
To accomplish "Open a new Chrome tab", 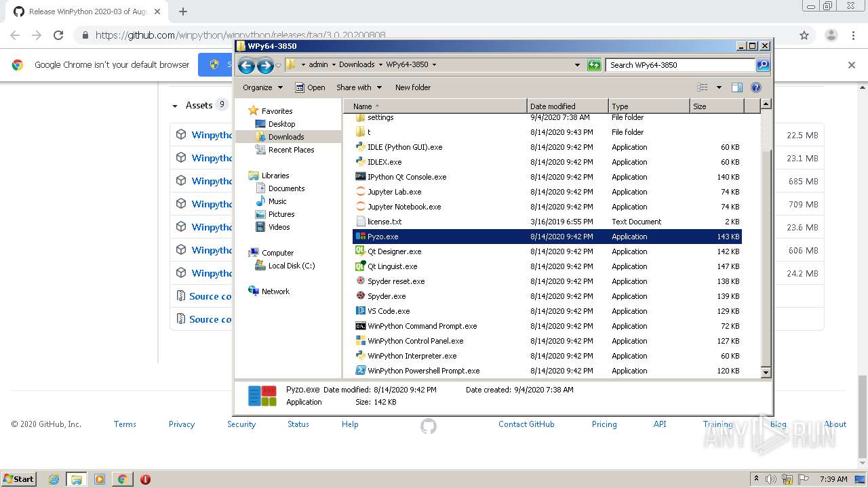I will coord(183,12).
